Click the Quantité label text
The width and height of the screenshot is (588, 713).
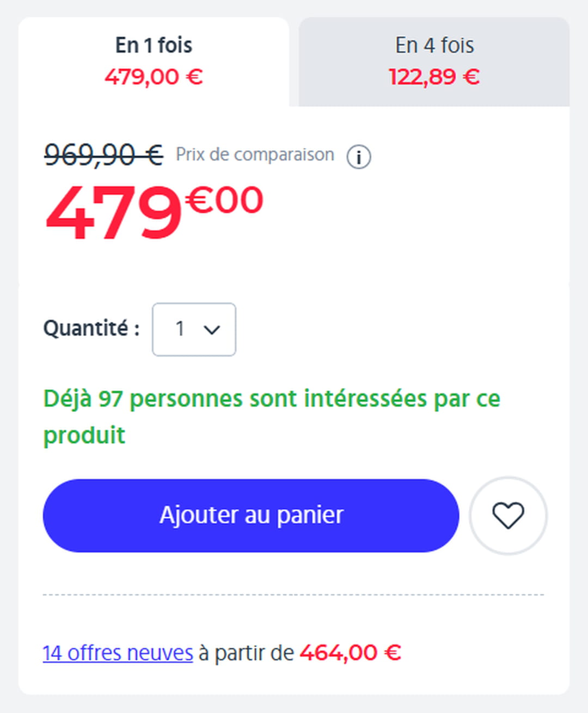pos(91,328)
